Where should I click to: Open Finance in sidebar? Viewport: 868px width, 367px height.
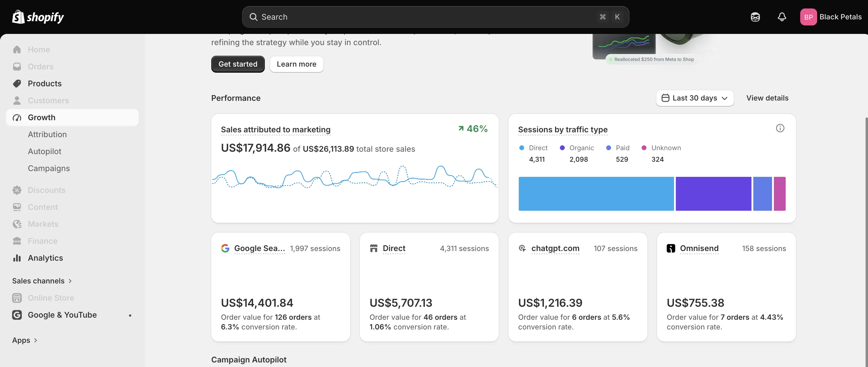click(x=72, y=241)
